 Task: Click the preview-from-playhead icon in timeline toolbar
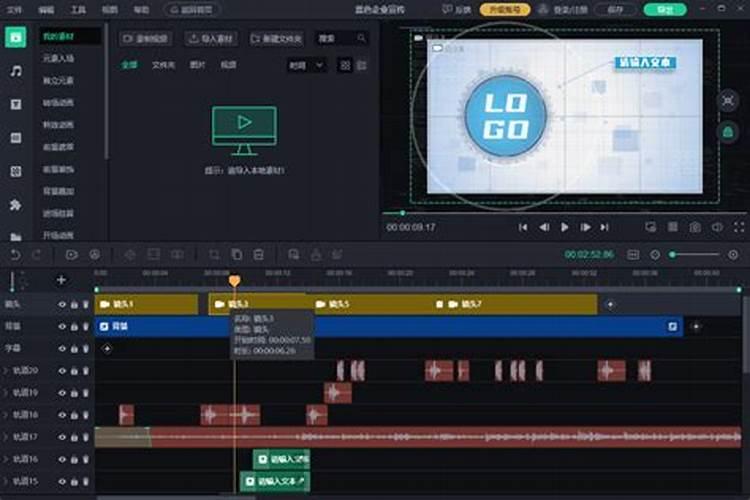[72, 255]
